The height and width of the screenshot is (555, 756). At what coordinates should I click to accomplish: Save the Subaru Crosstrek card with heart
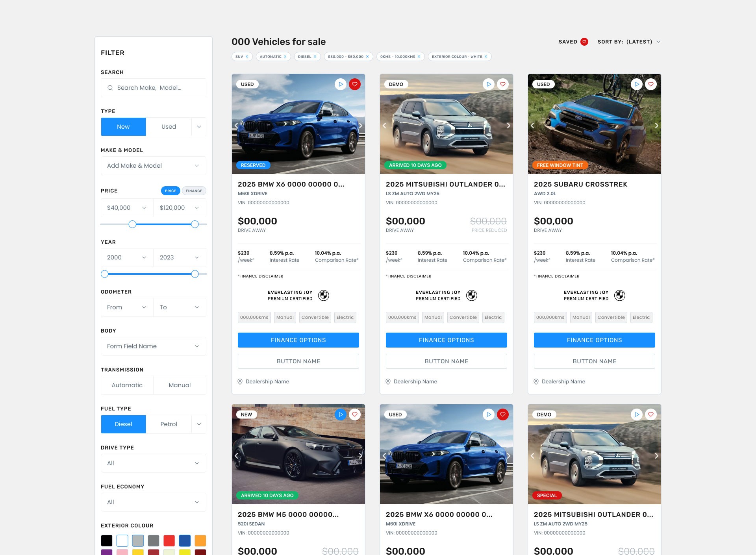pyautogui.click(x=651, y=84)
